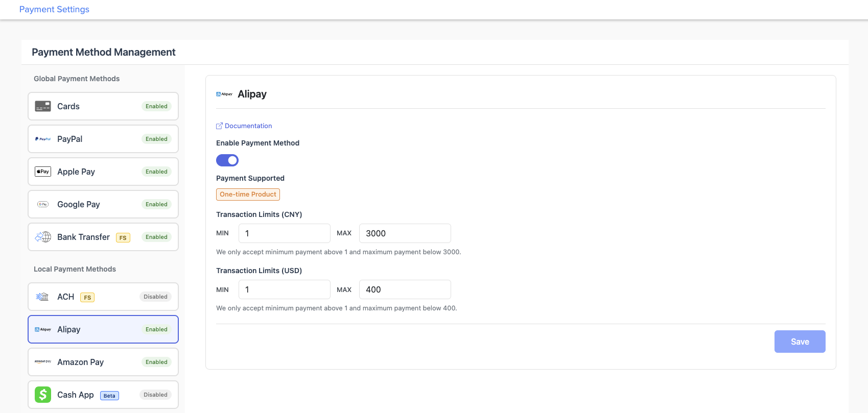The image size is (868, 413).
Task: Turn off the Enable Payment Method switch
Action: click(x=227, y=160)
